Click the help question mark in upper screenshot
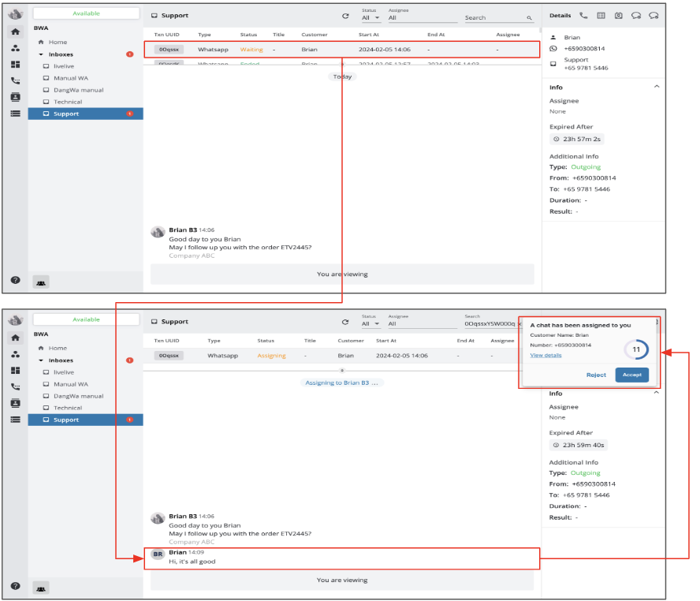700x601 pixels. click(x=15, y=280)
